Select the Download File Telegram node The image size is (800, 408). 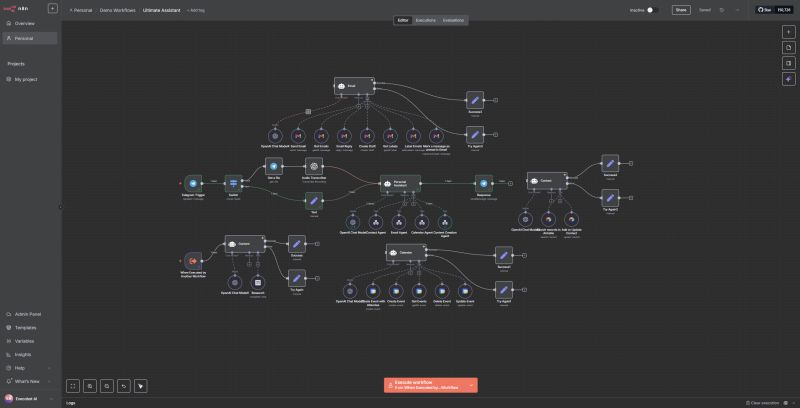[x=274, y=166]
